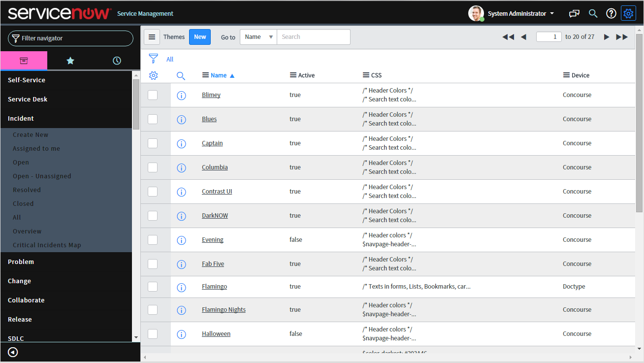Preview the Flamingo Nights record info icon

181,310
